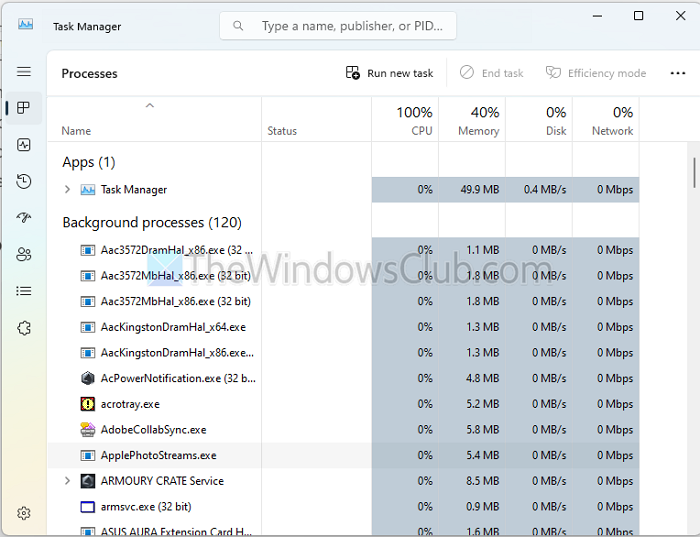Open the Services sidebar icon
Viewport: 700px width, 537px height.
pyautogui.click(x=24, y=328)
